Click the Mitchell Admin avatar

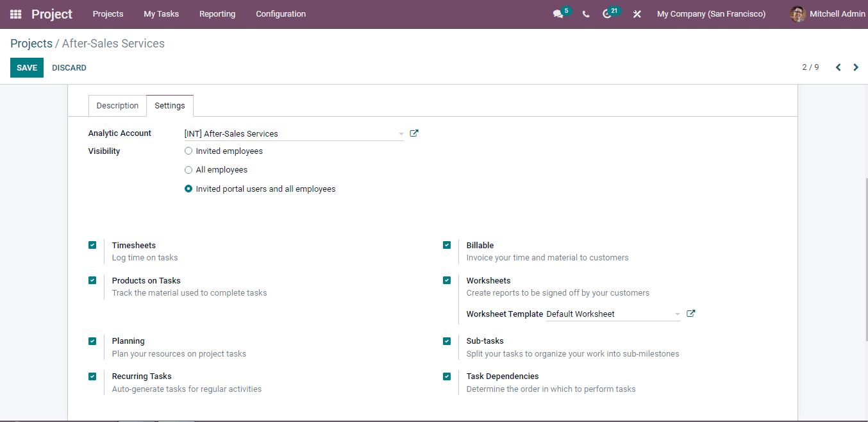click(797, 13)
